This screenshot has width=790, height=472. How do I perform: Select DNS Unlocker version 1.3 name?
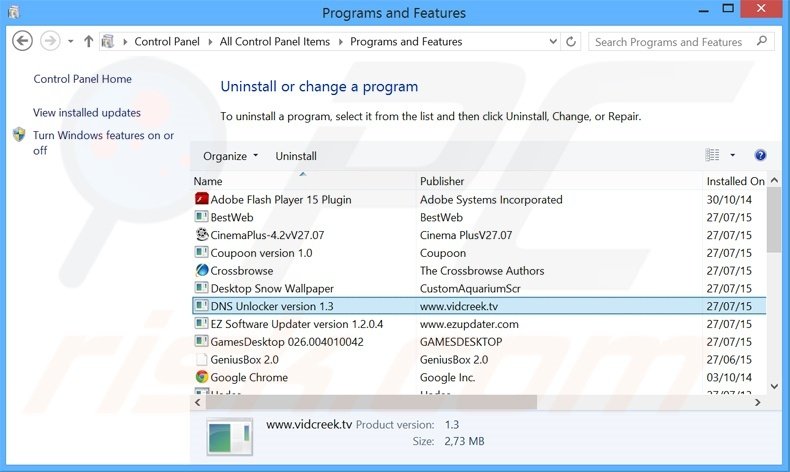point(272,306)
